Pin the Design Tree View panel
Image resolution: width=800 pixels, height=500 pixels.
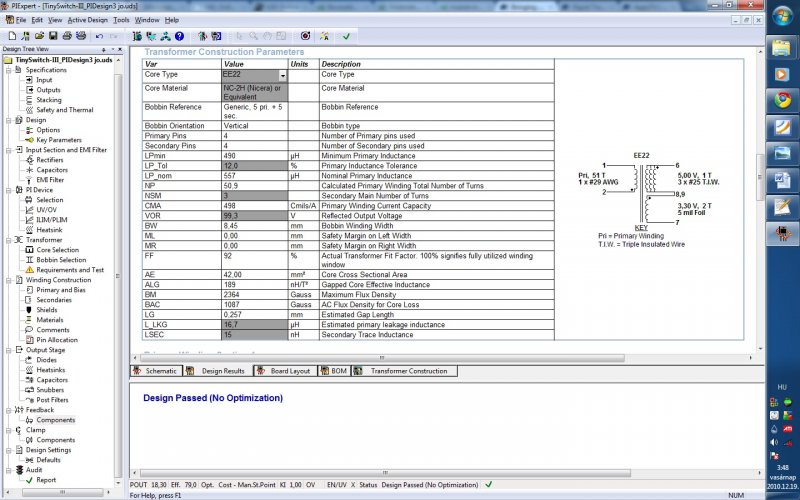pos(104,49)
